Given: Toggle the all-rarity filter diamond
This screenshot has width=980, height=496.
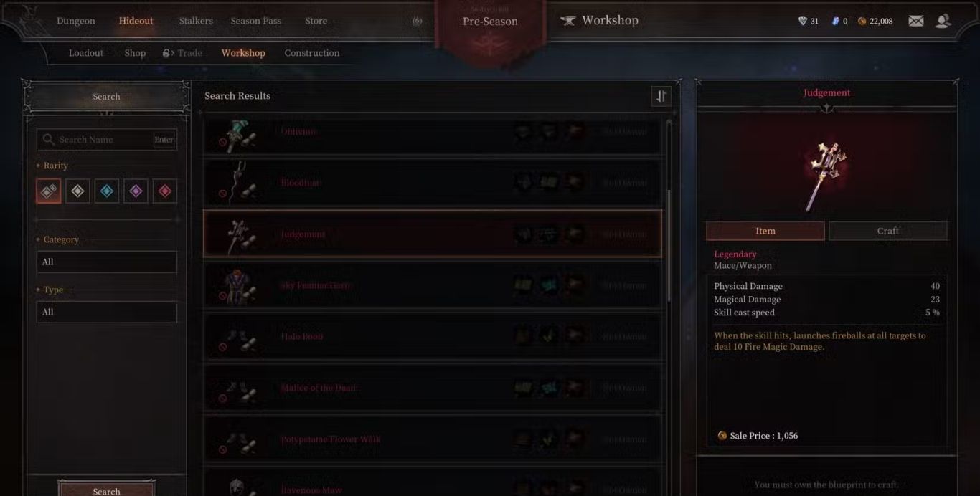Looking at the screenshot, I should [49, 191].
